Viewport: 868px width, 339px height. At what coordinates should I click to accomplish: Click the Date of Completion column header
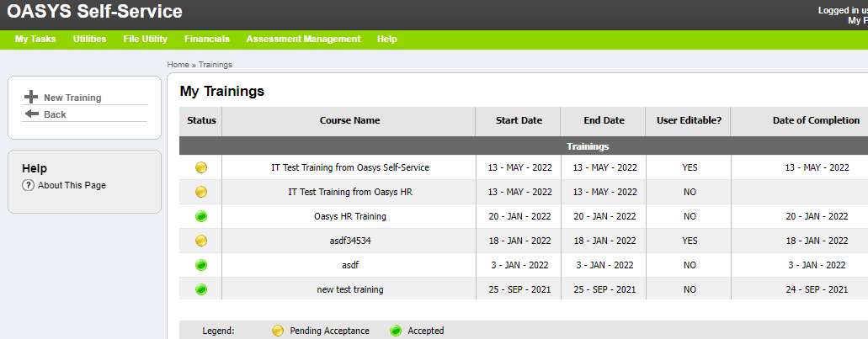pyautogui.click(x=816, y=120)
